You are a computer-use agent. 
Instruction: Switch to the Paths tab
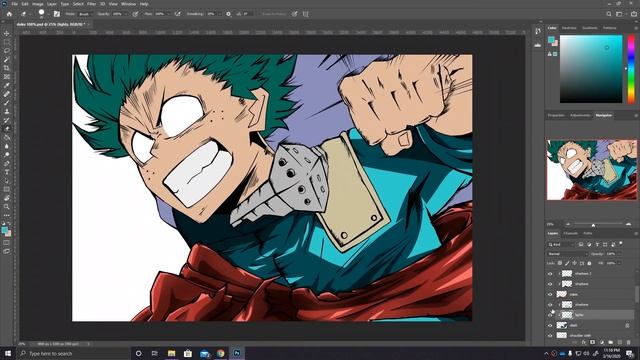(588, 233)
